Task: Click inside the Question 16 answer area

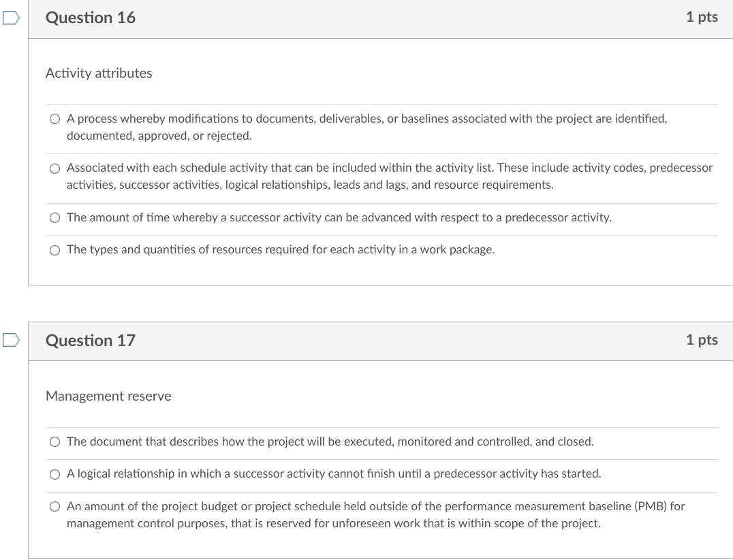Action: click(x=380, y=184)
